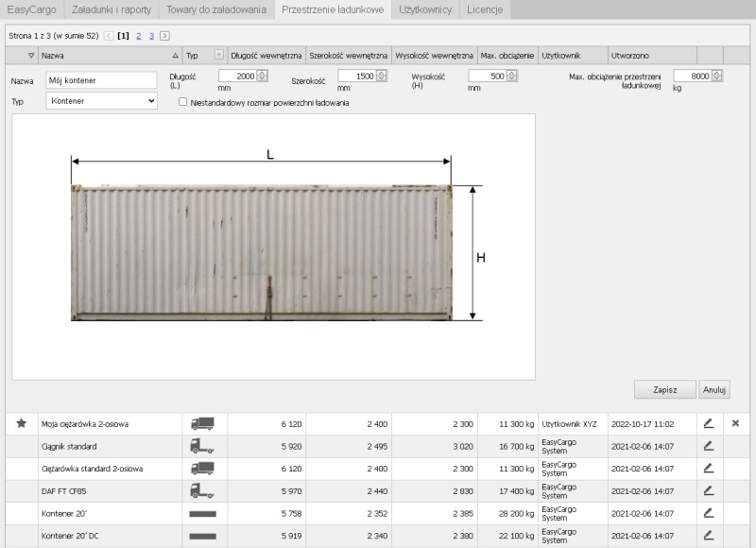
Task: Edit the Moja ciężarówka 2-osiowa row
Action: 708,423
